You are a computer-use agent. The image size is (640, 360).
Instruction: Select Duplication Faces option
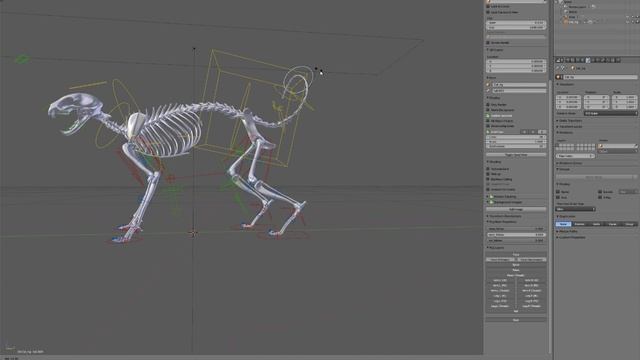(613, 224)
